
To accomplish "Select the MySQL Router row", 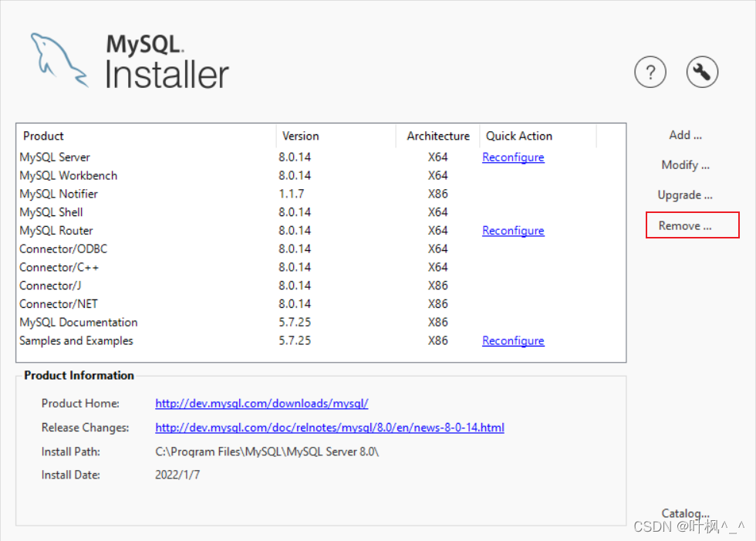I will (321, 231).
